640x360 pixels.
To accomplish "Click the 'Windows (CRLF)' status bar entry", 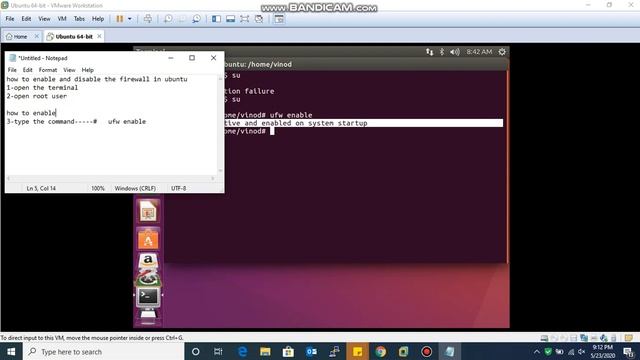I will click(135, 188).
